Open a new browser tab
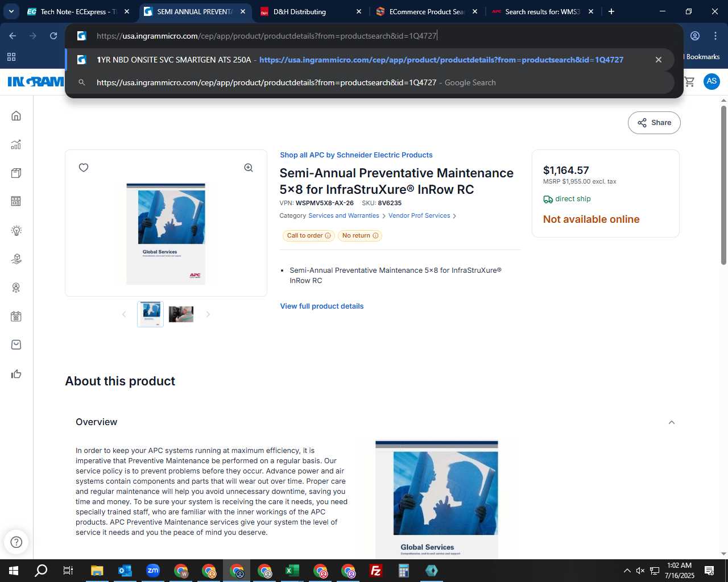This screenshot has width=728, height=582. tap(611, 11)
